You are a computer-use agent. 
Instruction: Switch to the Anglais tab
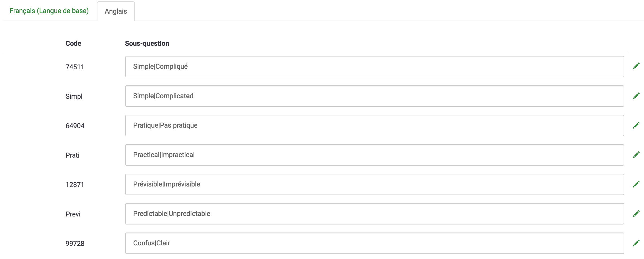116,12
